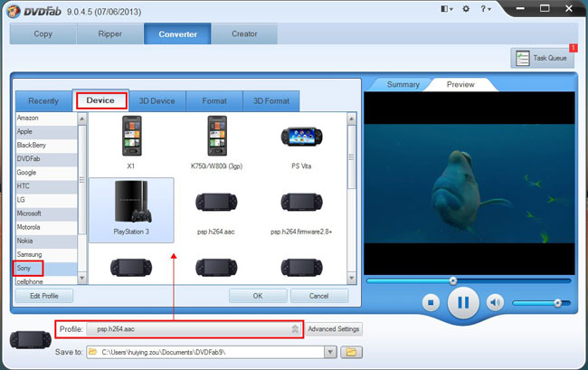Select HTC in the brand list
The image size is (588, 370).
[x=46, y=186]
